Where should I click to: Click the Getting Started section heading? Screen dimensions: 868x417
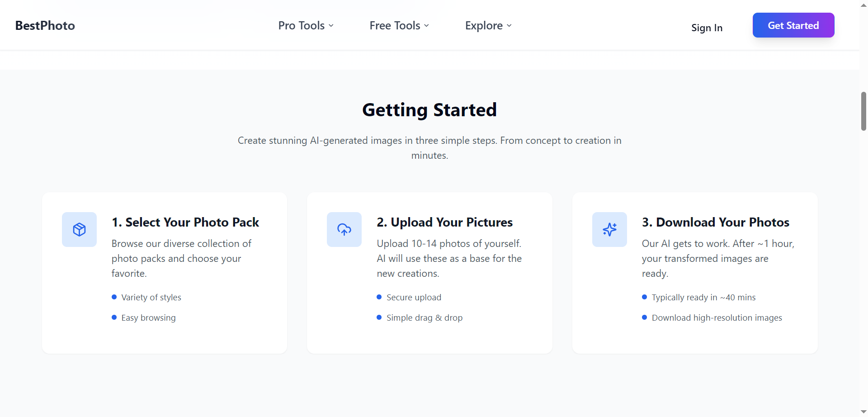click(x=429, y=110)
